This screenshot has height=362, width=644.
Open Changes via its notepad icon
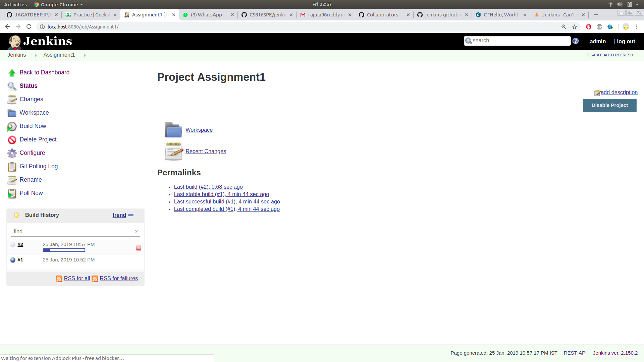(12, 100)
